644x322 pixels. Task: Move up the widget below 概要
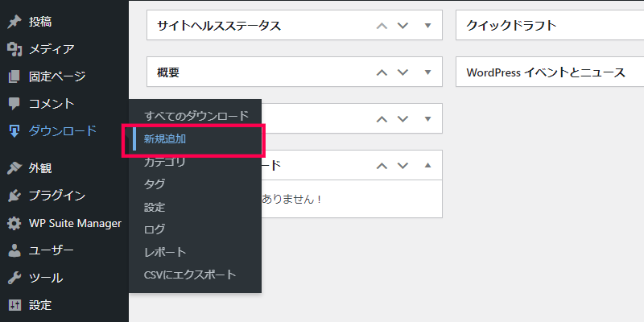[x=382, y=118]
